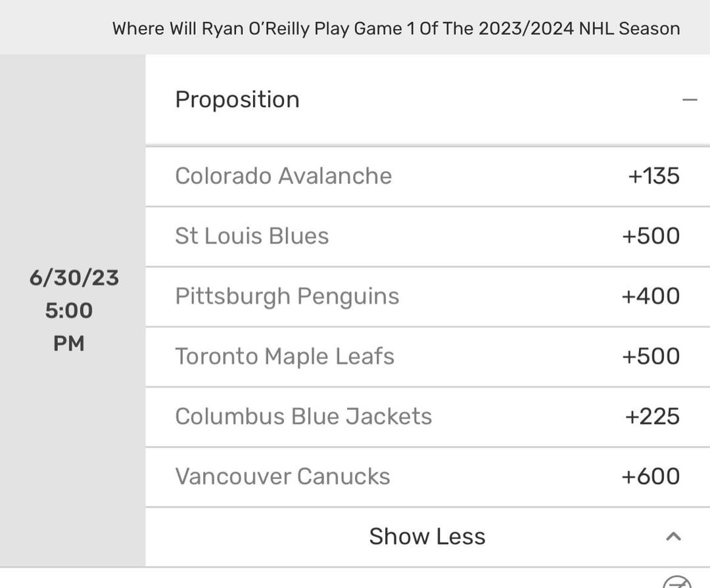Add Vancouver Canucks +600 to bet slip

point(651,477)
